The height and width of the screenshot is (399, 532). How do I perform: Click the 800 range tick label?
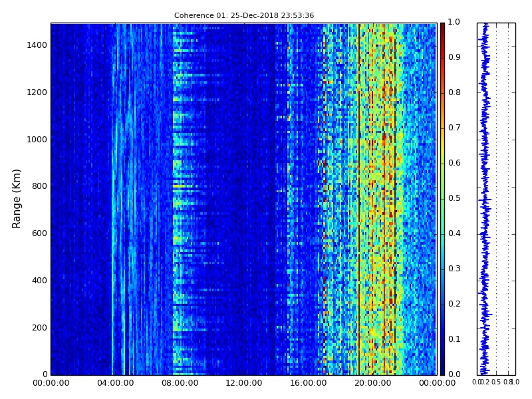pos(39,186)
